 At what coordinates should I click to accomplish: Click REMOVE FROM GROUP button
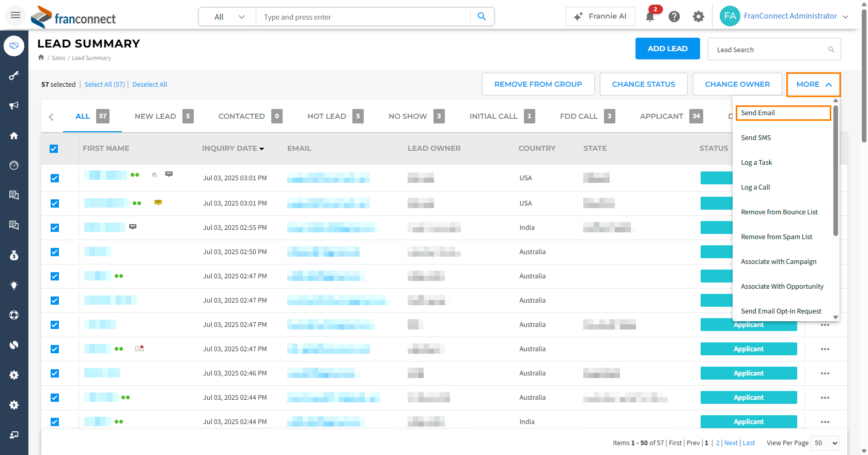click(538, 84)
